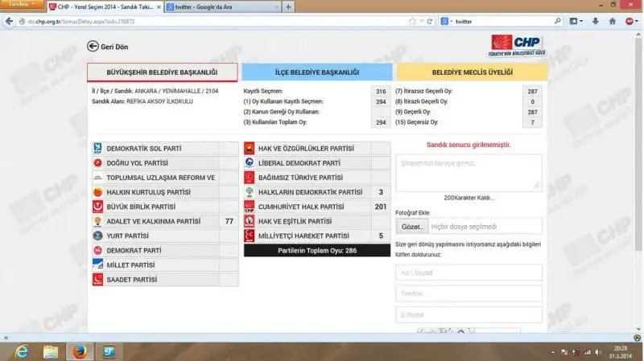Show hidden system tray icons
644x361 pixels.
click(553, 352)
